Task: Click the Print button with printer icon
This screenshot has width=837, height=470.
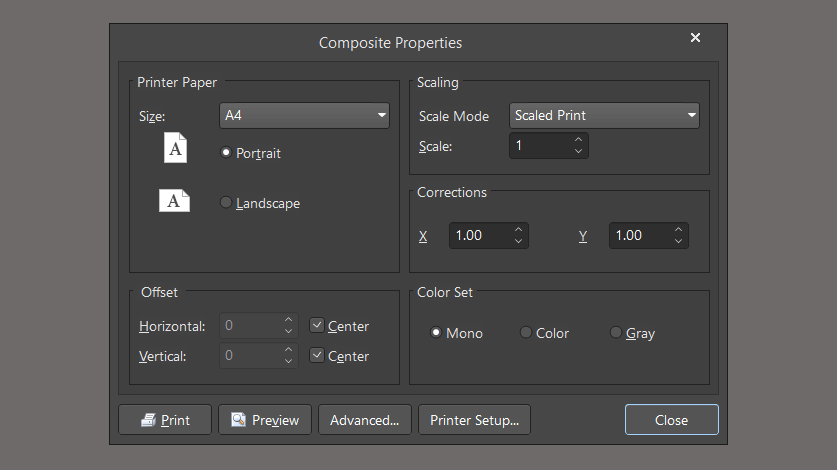Action: click(165, 420)
